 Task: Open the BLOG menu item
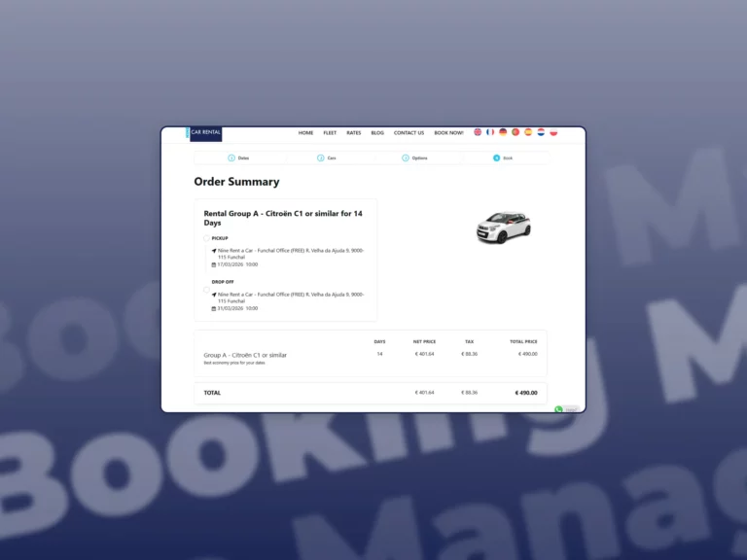[377, 133]
